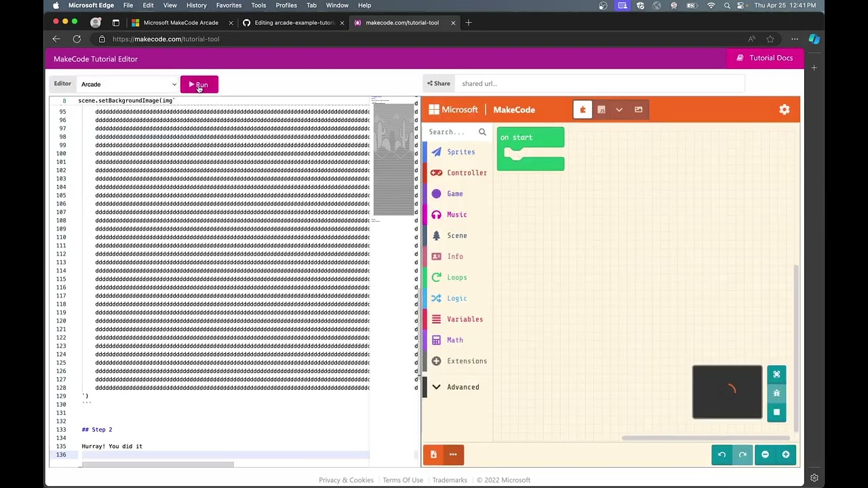
Task: Click the address bar URL
Action: 166,39
